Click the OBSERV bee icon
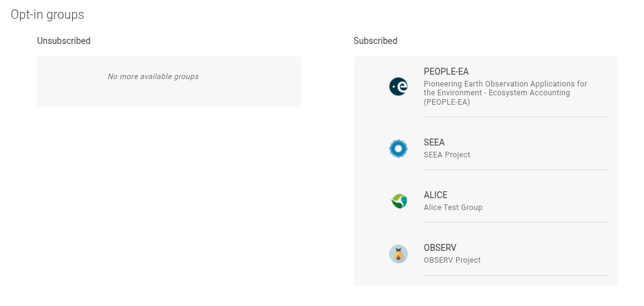 pyautogui.click(x=398, y=254)
